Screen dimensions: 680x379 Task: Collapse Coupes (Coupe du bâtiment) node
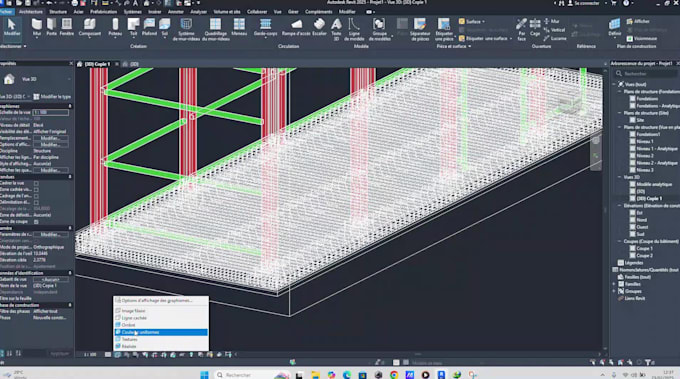[619, 242]
